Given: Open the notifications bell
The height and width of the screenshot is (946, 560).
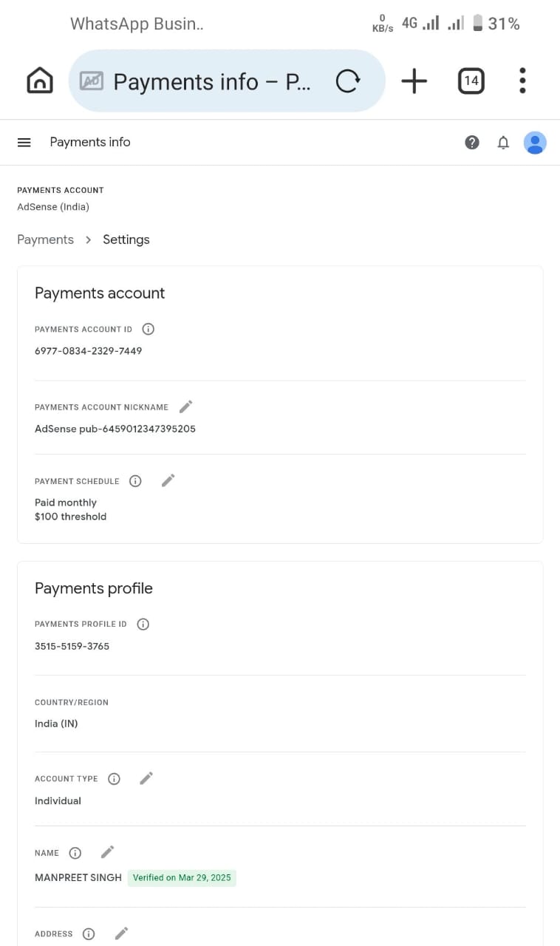Looking at the screenshot, I should pyautogui.click(x=503, y=143).
